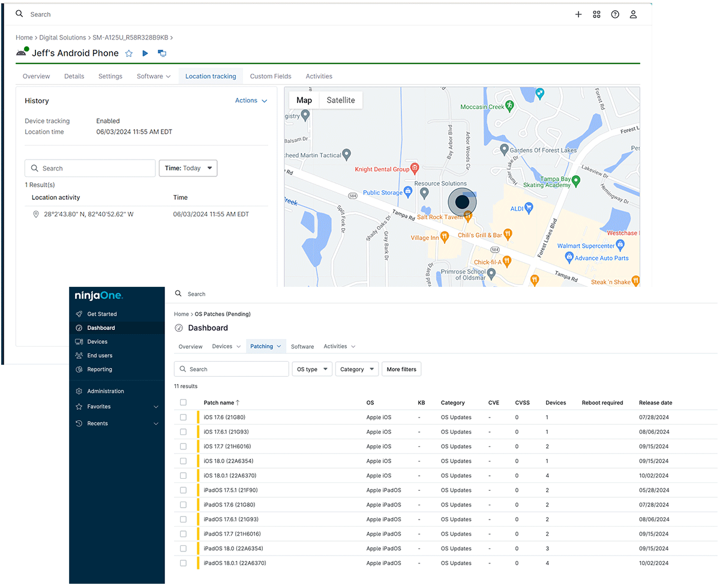Click the plus icon in top bar
This screenshot has height=588, width=720.
(x=578, y=14)
